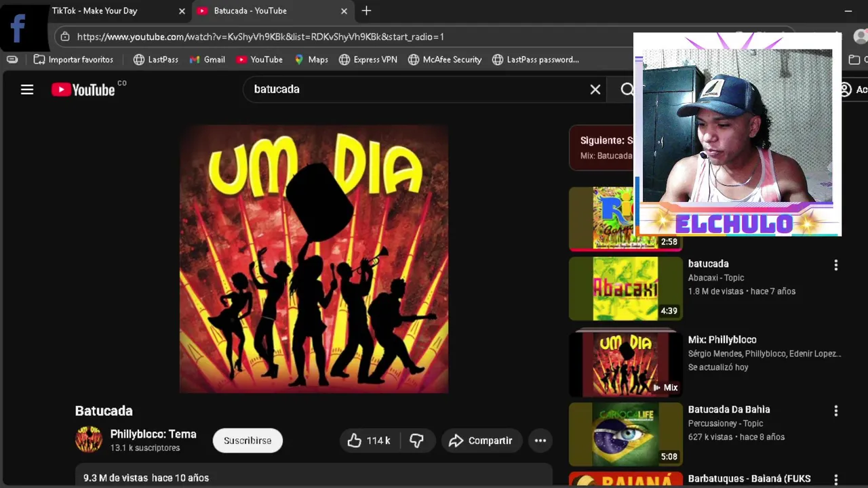Open the Mix: Phillybloco title
The image size is (868, 488).
coord(722,340)
